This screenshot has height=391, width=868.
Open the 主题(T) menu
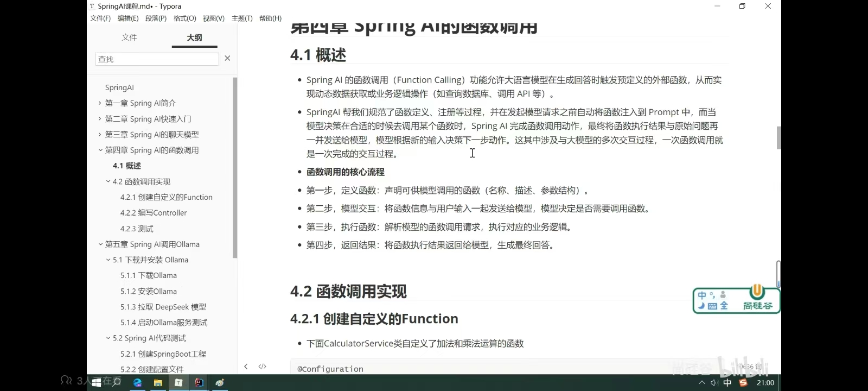tap(242, 18)
